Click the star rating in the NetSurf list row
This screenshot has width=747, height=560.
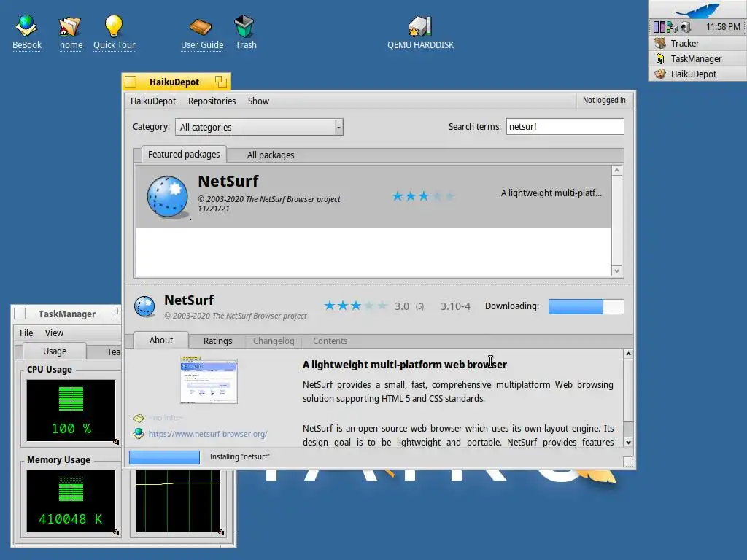point(423,196)
